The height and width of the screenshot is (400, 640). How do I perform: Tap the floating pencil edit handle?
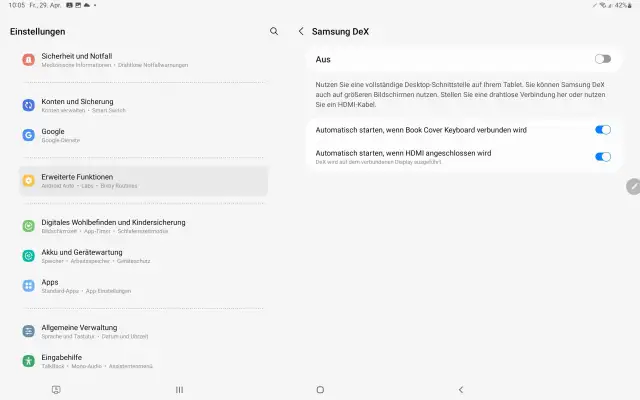(x=632, y=187)
